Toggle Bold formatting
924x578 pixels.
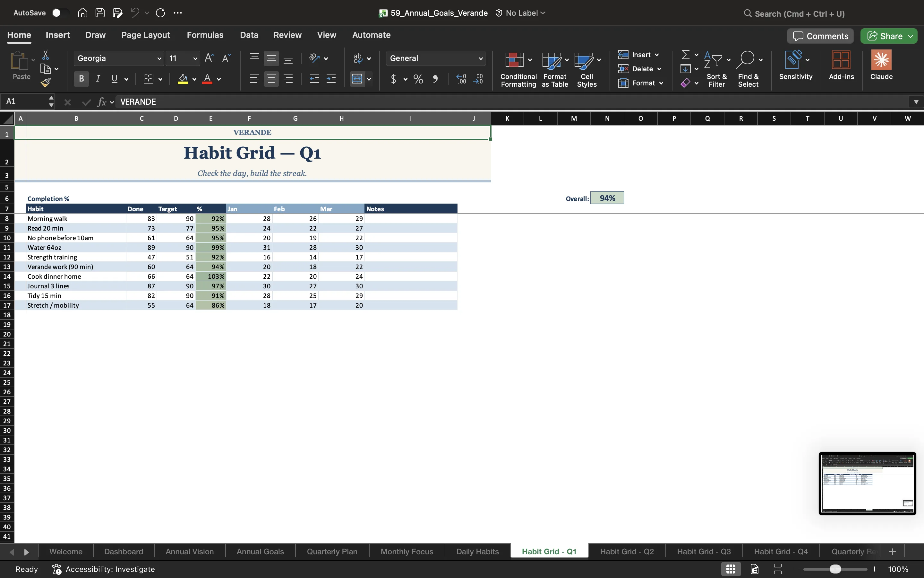pyautogui.click(x=81, y=79)
